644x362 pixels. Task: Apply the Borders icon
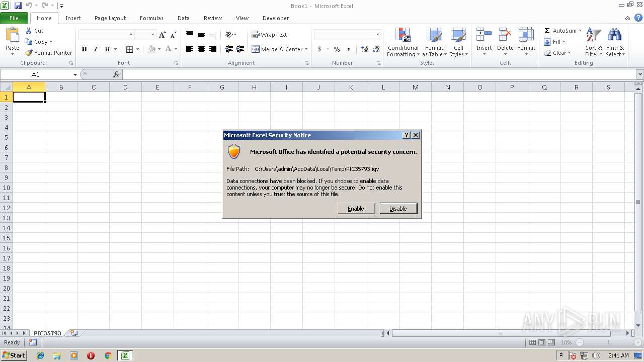[129, 49]
